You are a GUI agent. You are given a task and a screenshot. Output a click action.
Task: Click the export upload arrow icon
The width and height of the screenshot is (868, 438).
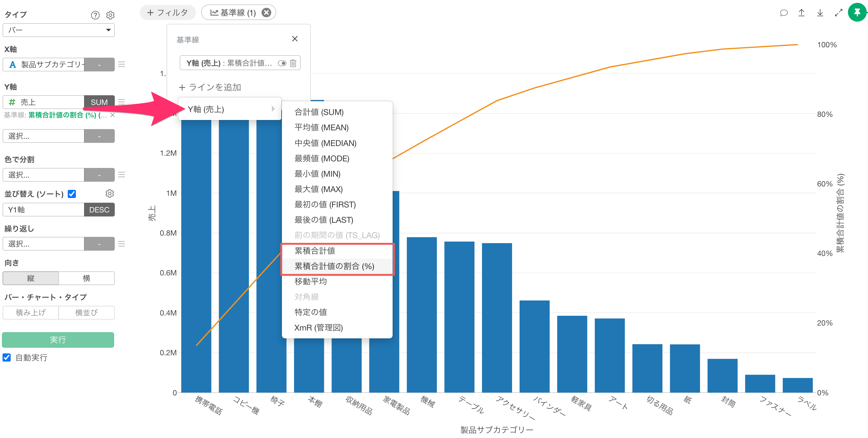coord(801,13)
